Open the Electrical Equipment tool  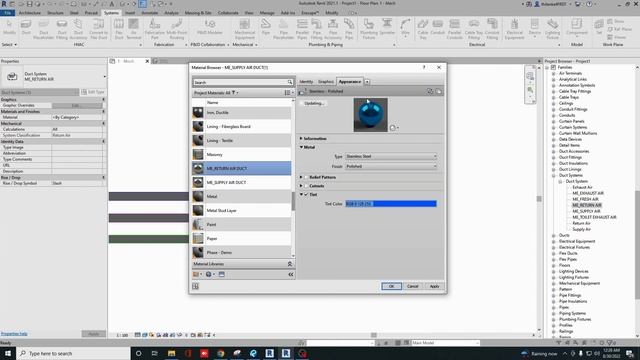[514, 29]
